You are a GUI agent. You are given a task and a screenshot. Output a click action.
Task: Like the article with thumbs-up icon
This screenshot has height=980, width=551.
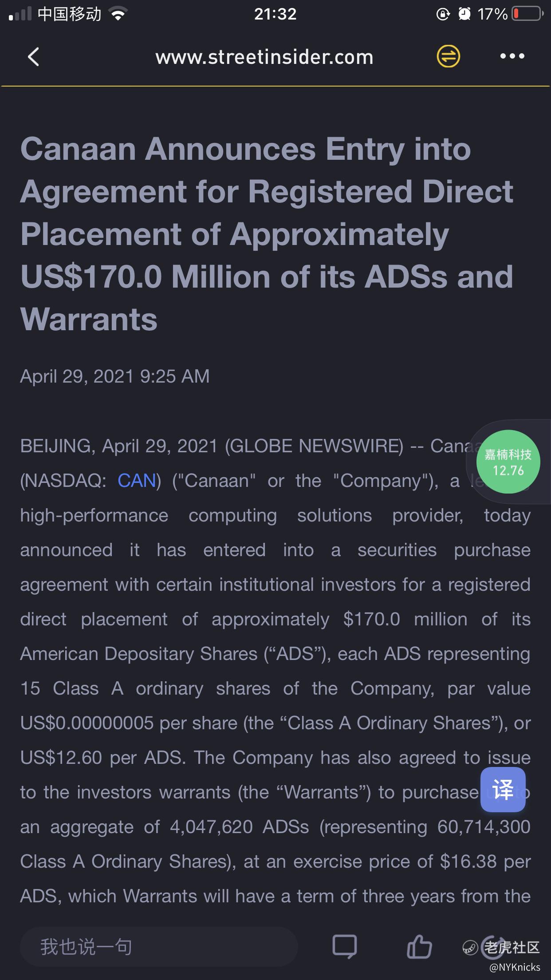pos(419,947)
